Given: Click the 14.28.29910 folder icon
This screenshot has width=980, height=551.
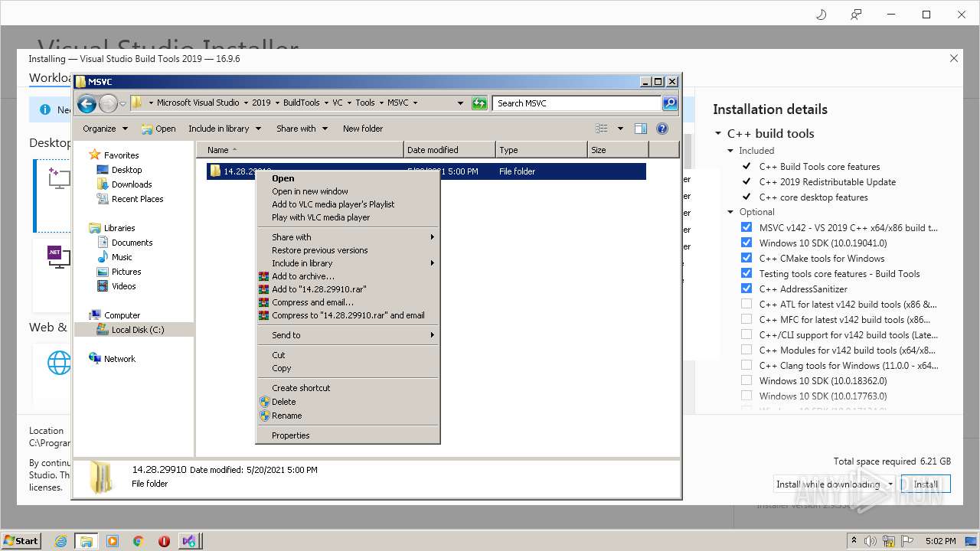Looking at the screenshot, I should [215, 171].
